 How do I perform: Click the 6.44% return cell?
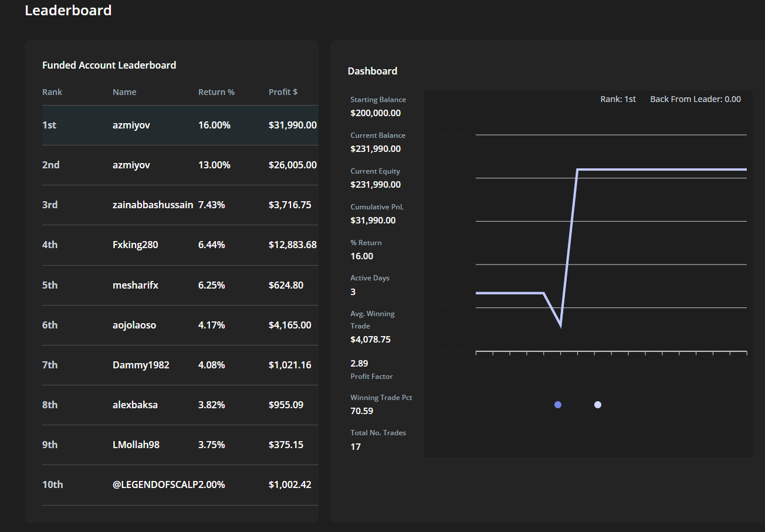[212, 245]
